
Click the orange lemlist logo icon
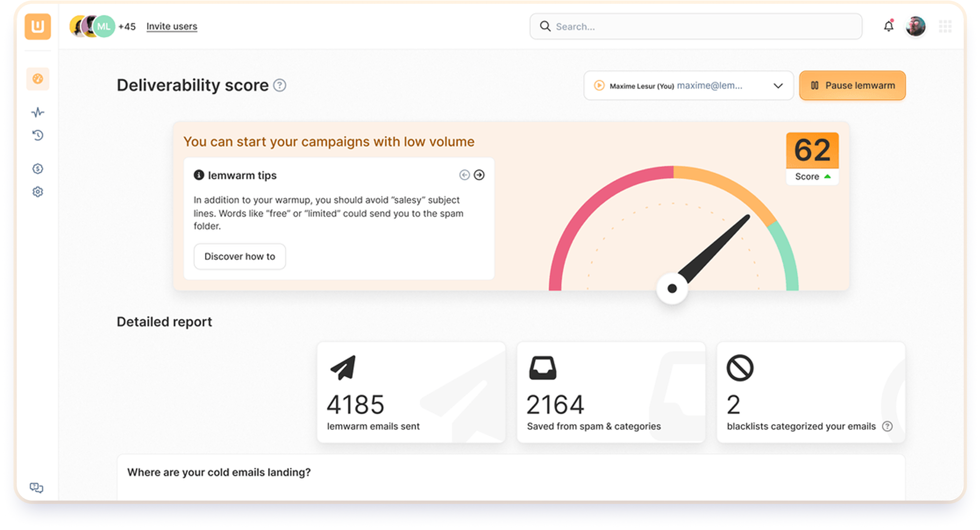(x=38, y=27)
